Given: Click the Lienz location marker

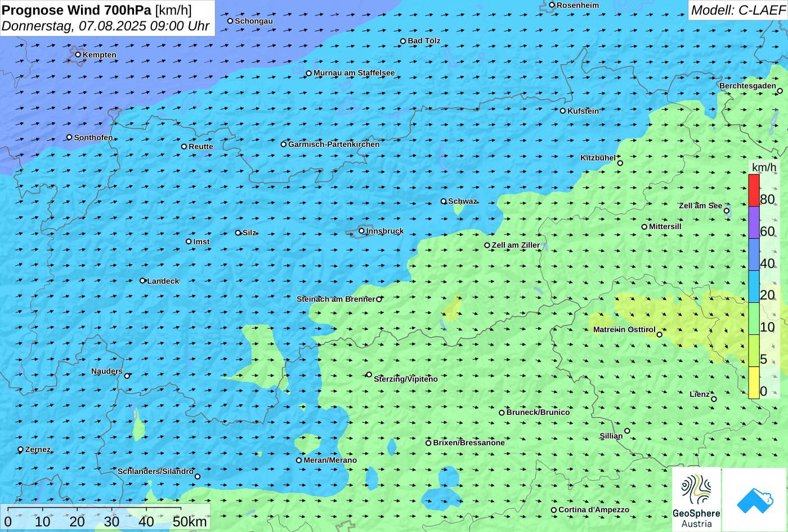Looking at the screenshot, I should pos(714,399).
